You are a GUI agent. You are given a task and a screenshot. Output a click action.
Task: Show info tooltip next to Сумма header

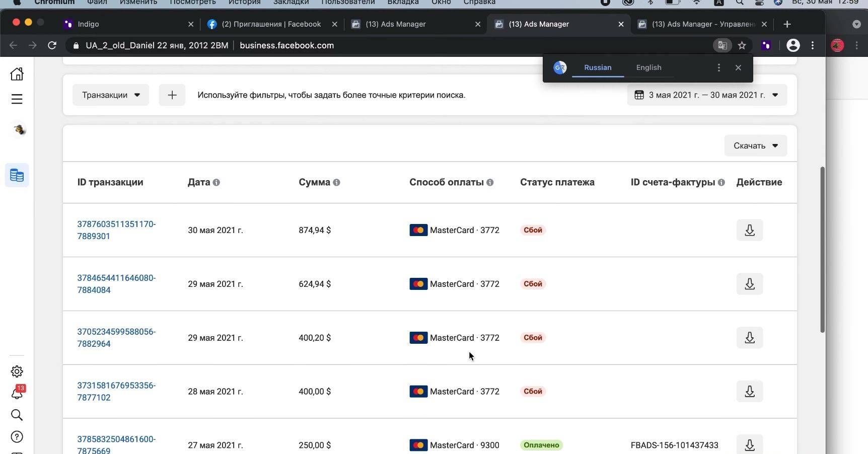pos(336,183)
